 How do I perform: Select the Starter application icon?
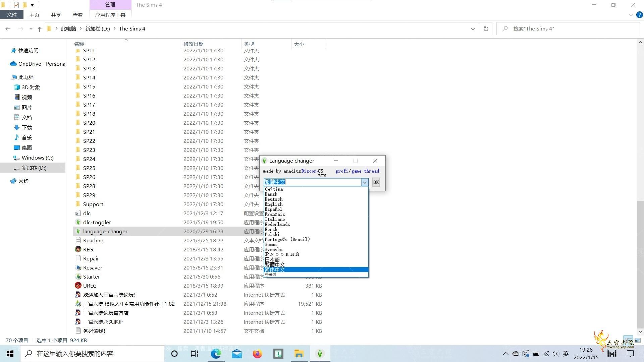tap(78, 277)
